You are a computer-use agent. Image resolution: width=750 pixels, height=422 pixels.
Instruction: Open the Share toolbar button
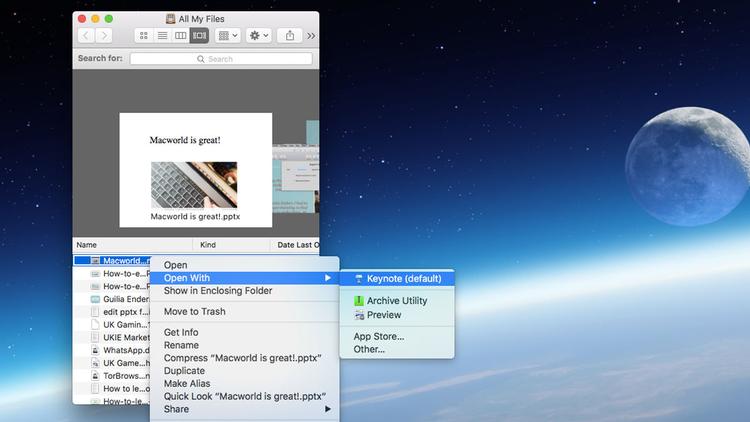click(x=290, y=35)
